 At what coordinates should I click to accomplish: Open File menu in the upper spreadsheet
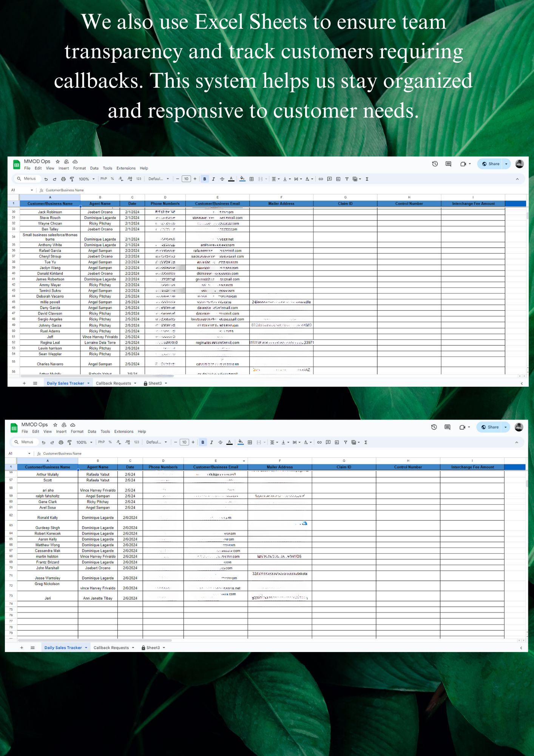pyautogui.click(x=27, y=169)
